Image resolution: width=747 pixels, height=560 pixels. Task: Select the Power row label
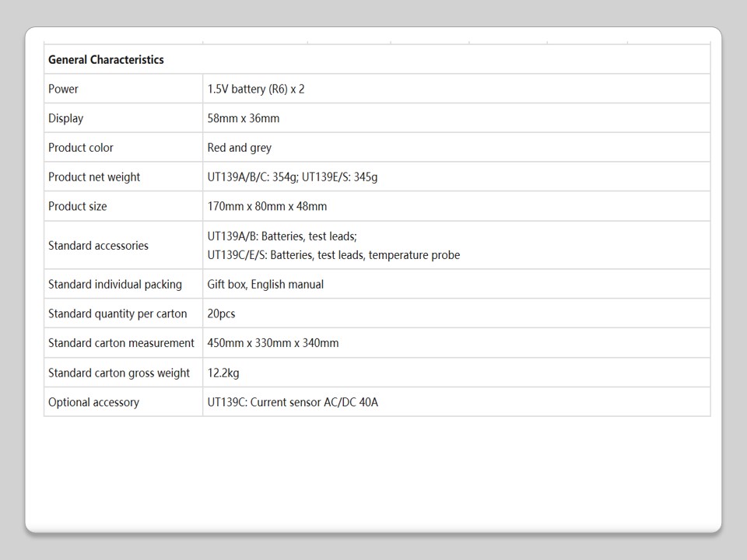tap(64, 89)
